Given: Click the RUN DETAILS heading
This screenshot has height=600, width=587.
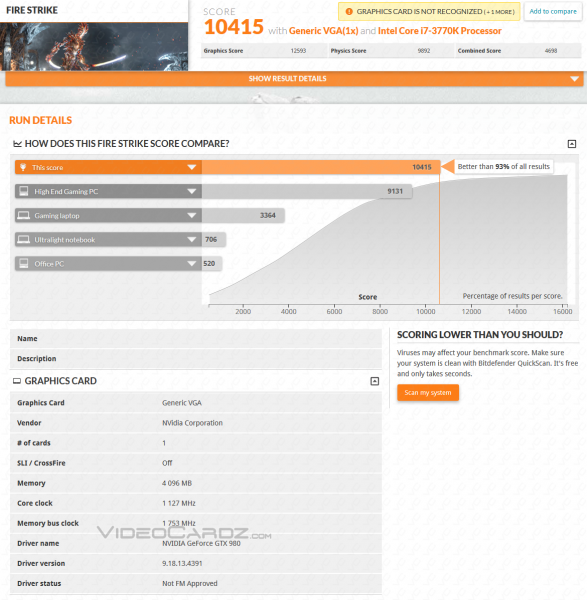Looking at the screenshot, I should [x=41, y=120].
